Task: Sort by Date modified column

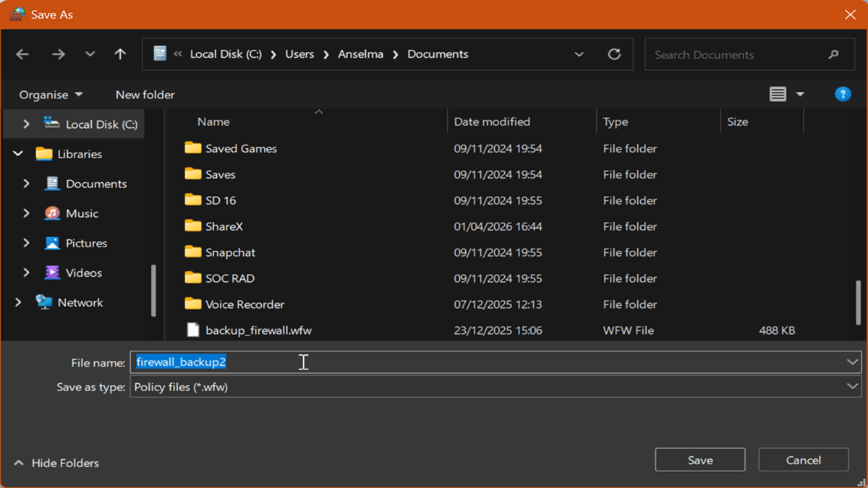Action: pyautogui.click(x=492, y=121)
